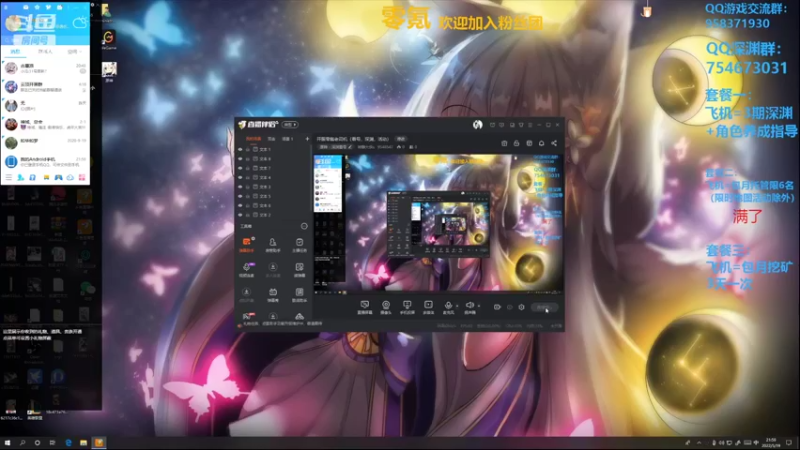Switch orientation with the pill button in the title bar
800x450 pixels.
(x=290, y=124)
